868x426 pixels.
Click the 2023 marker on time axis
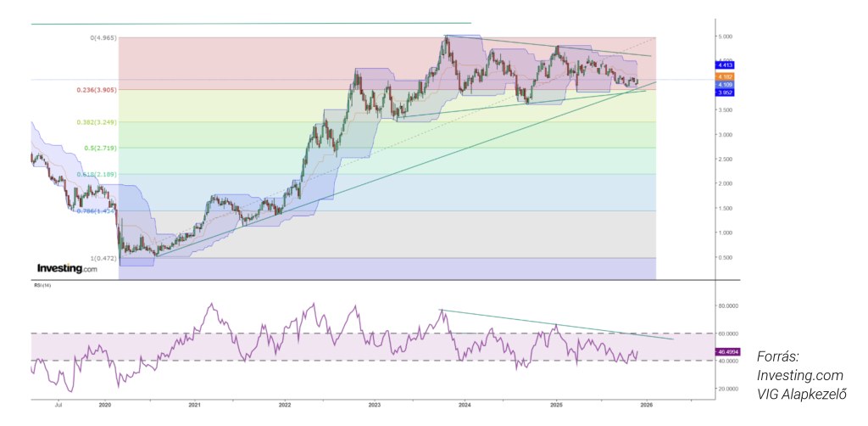tap(374, 406)
